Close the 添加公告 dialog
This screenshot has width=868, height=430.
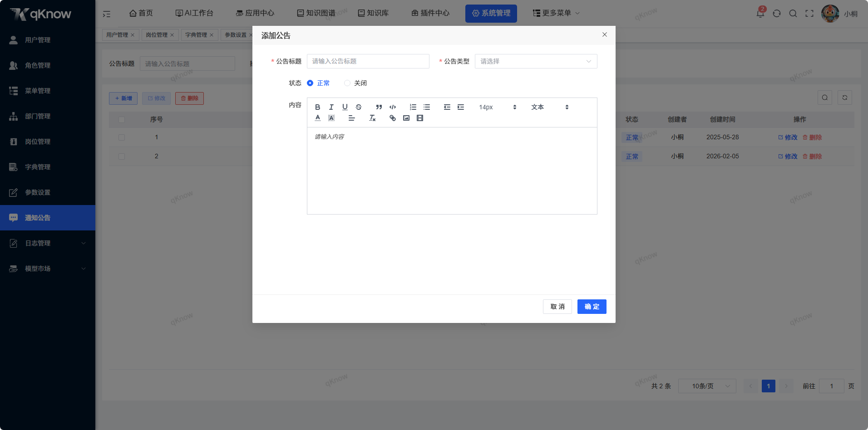(605, 34)
